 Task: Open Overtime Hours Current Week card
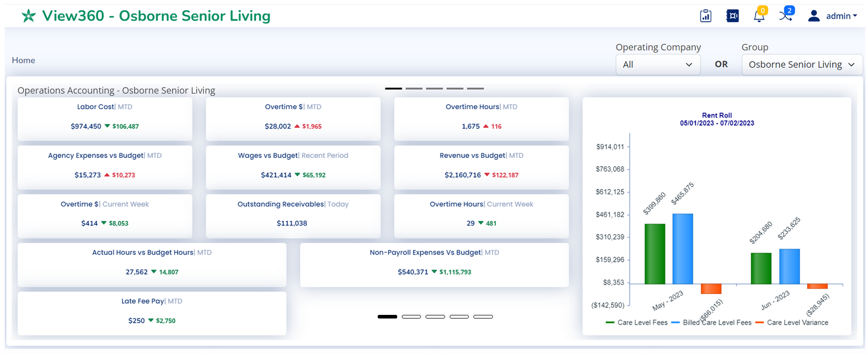482,216
